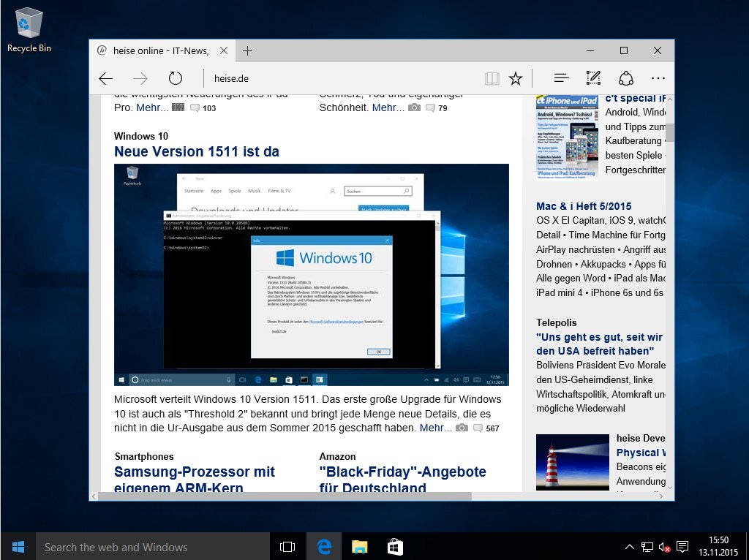Show hidden system tray icons chevron

629,547
